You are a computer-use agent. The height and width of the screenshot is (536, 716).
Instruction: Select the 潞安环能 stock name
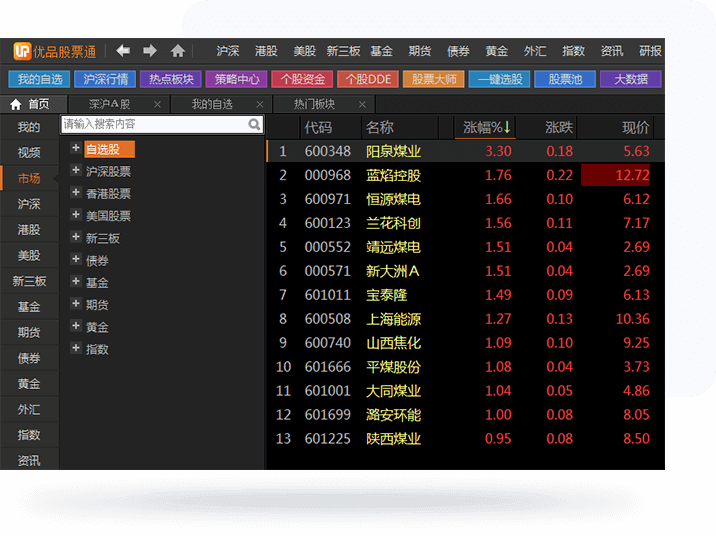[x=393, y=415]
